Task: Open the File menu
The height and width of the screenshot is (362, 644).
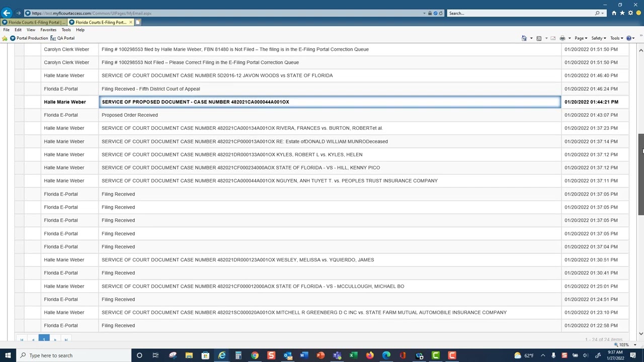Action: [x=7, y=30]
